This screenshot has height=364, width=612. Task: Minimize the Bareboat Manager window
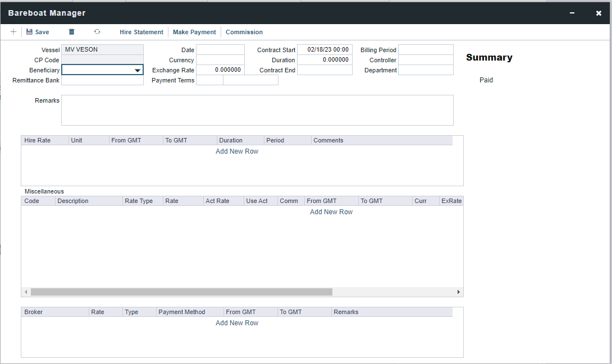click(x=572, y=13)
